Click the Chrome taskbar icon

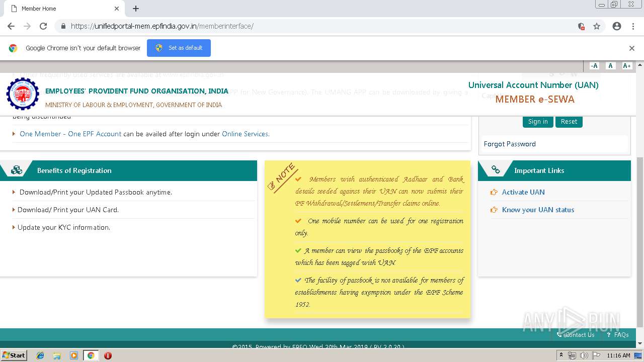(x=91, y=355)
